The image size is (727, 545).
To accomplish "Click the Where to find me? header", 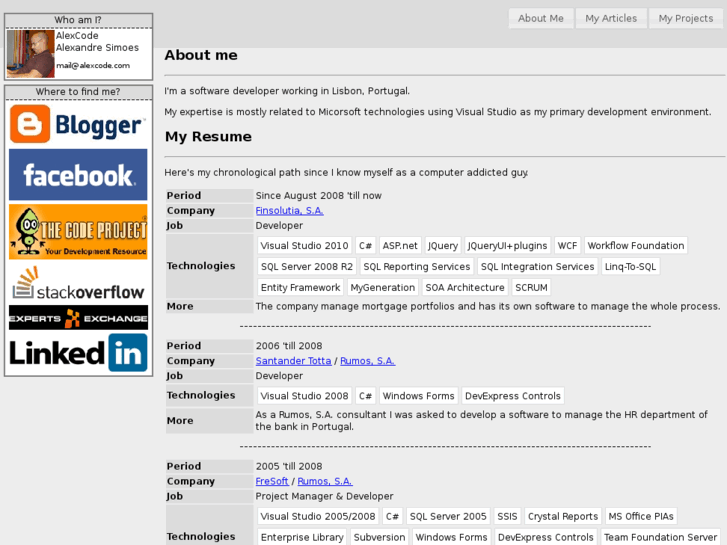I will coord(78,92).
